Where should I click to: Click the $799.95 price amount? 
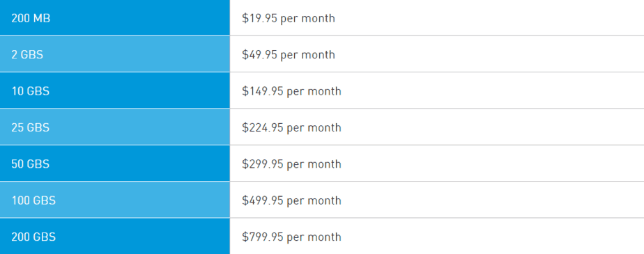coord(263,237)
